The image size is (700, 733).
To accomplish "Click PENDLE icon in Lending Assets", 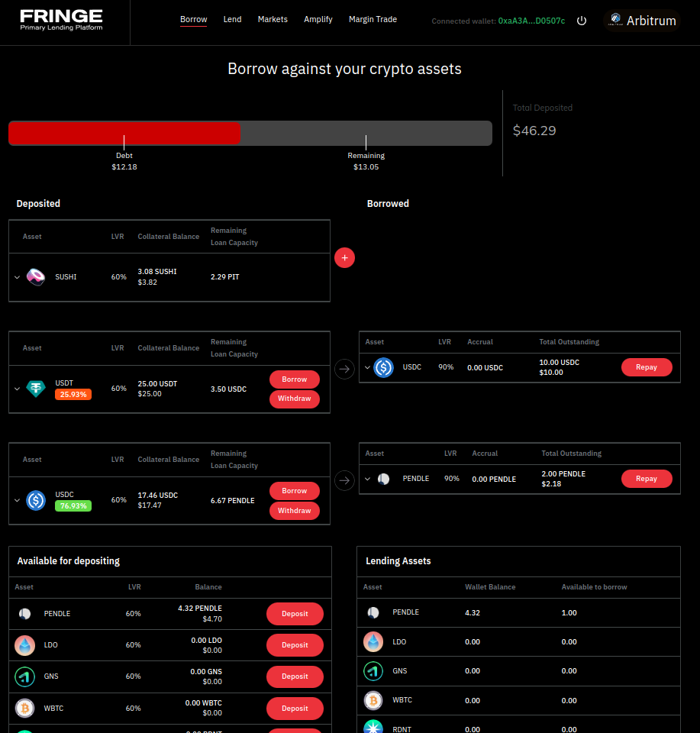I will (x=373, y=612).
